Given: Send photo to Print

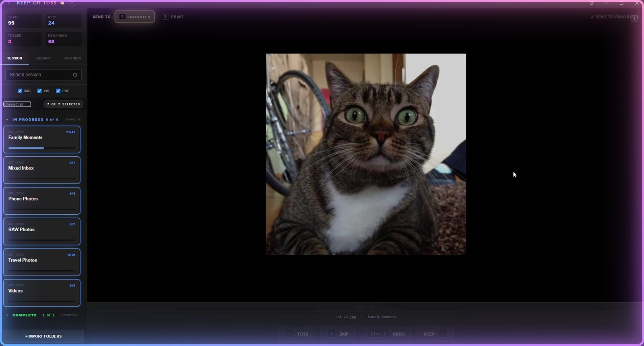Looking at the screenshot, I should coord(173,17).
